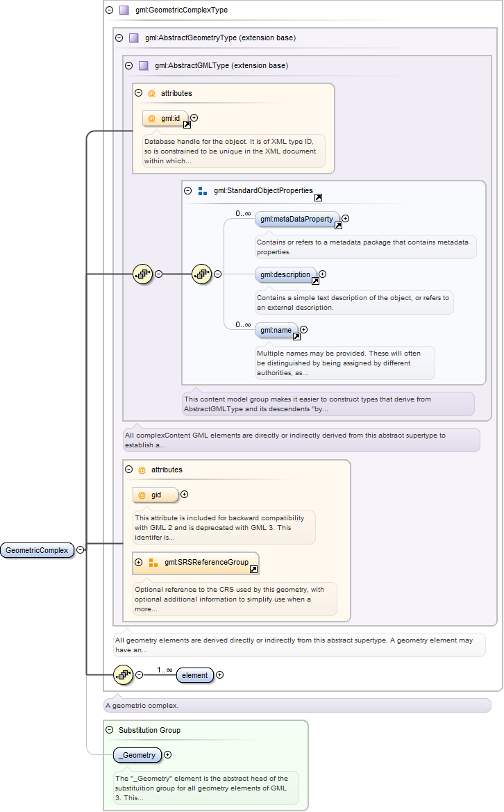Collapse the gml:AbstractGeometryType extension base
Screen dimensions: 504x812
tap(119, 38)
